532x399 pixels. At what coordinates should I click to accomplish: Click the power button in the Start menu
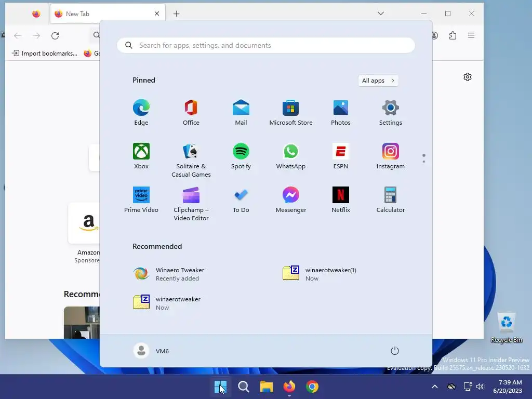[395, 351]
